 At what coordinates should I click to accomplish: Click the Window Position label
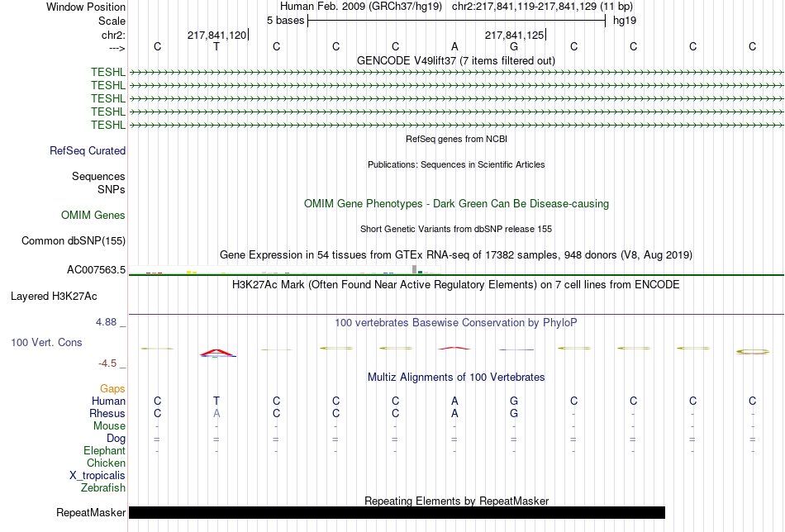(x=86, y=7)
